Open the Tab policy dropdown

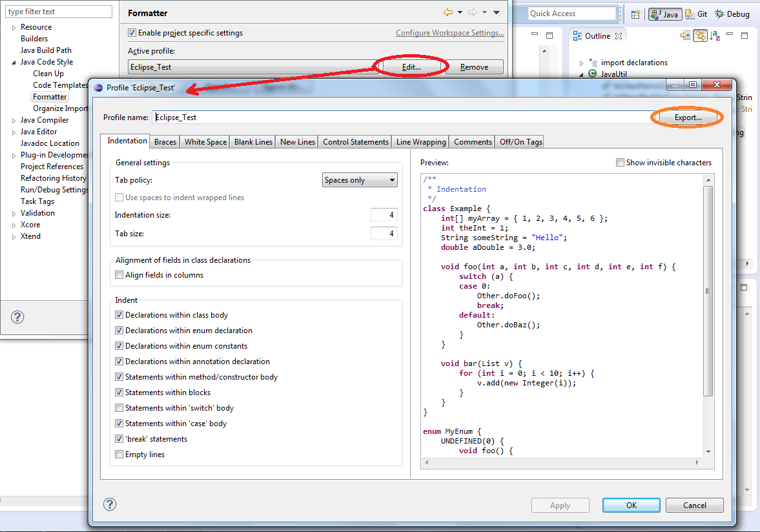click(360, 179)
